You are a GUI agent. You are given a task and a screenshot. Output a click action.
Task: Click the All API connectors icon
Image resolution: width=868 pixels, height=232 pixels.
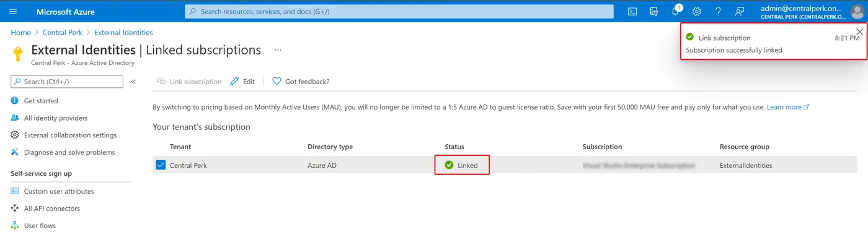tap(15, 208)
